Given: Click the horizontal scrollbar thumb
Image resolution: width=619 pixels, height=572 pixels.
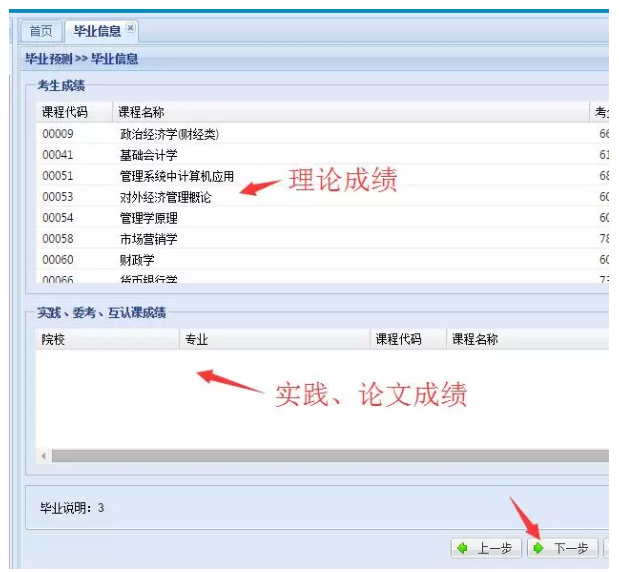Looking at the screenshot, I should coord(330,456).
